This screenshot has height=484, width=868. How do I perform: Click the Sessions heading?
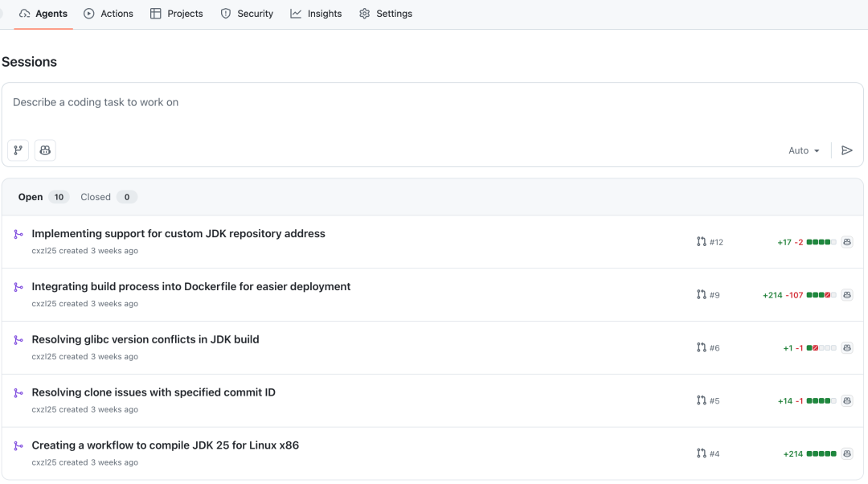[30, 62]
